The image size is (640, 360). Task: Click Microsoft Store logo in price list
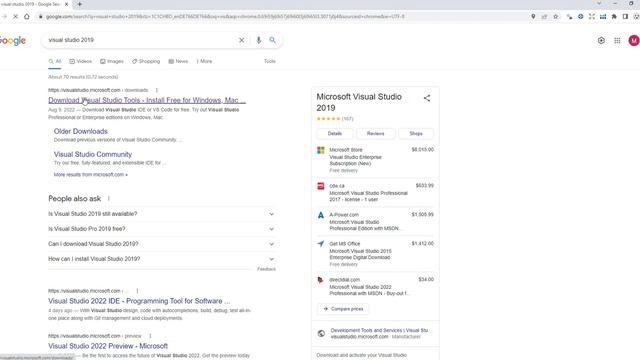tap(321, 150)
